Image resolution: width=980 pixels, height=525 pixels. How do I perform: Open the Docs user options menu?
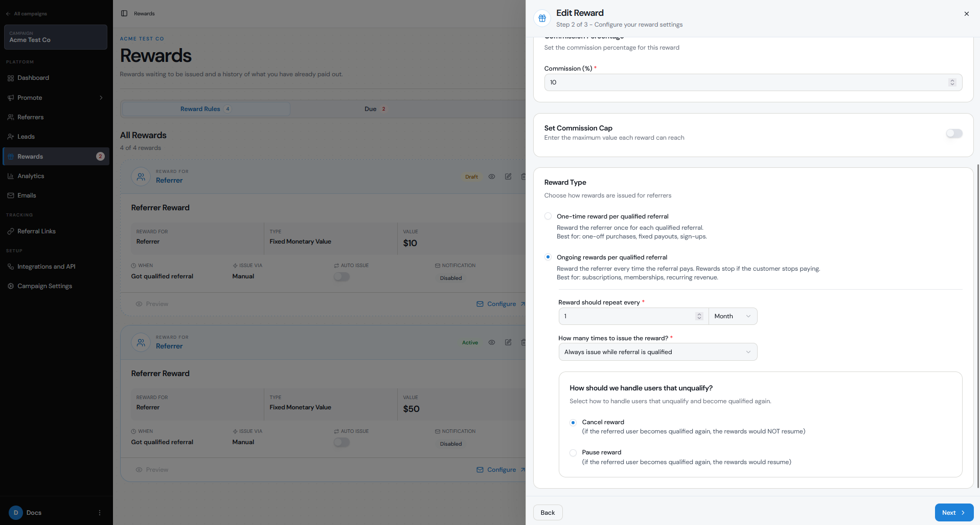click(x=100, y=513)
